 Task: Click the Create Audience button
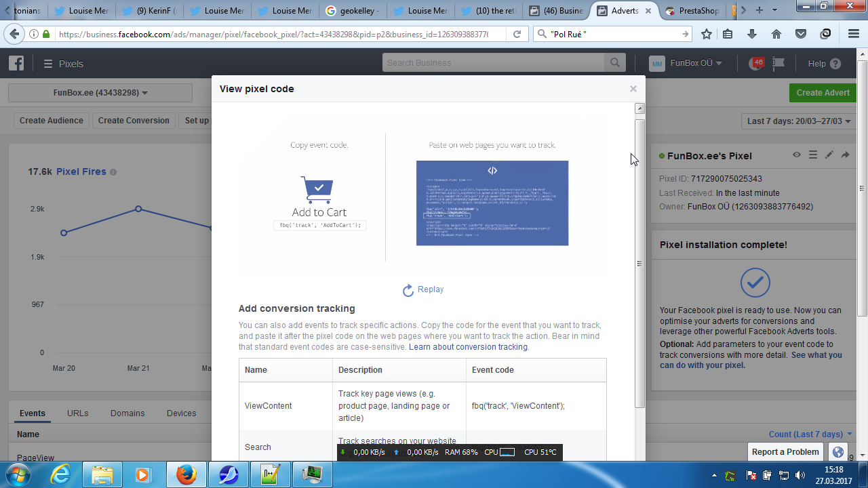[52, 121]
